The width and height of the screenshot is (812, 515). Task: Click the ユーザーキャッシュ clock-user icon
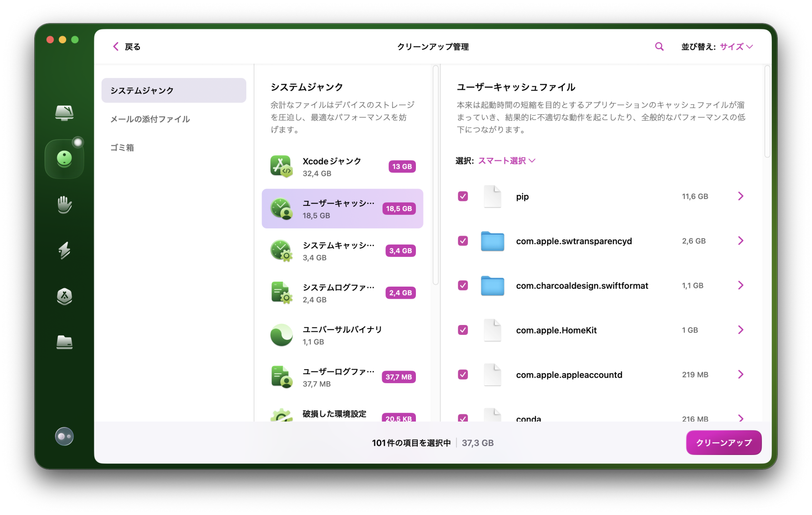pyautogui.click(x=281, y=209)
